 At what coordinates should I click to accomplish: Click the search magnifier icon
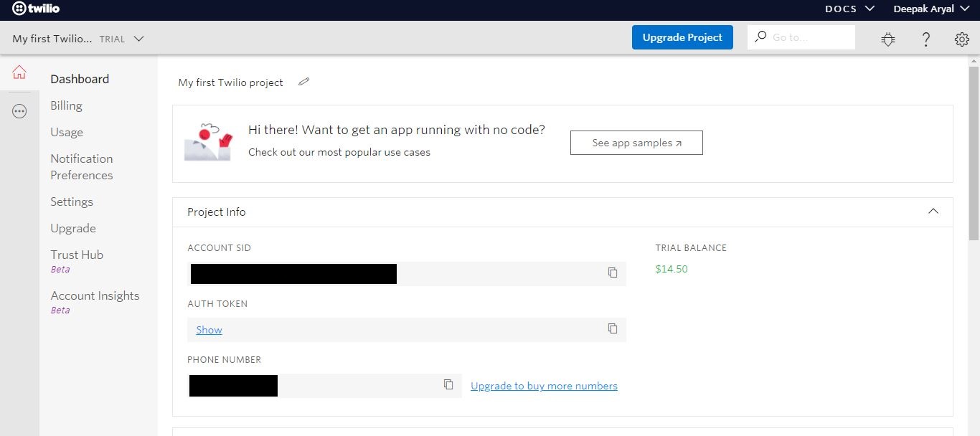coord(760,37)
